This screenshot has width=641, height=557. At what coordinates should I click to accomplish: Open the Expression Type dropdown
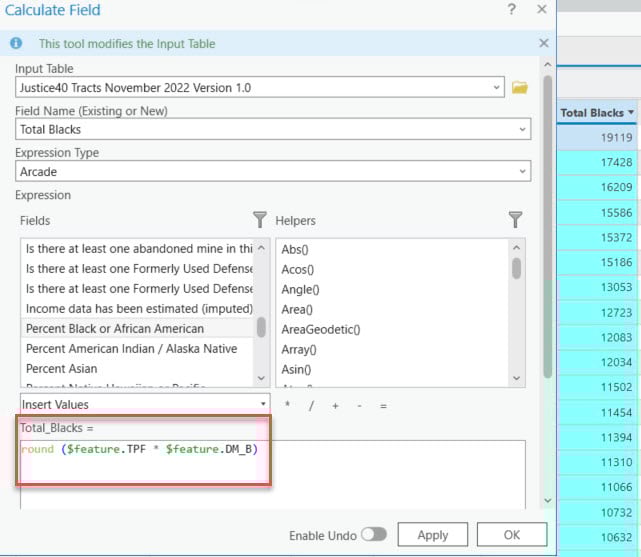coord(522,171)
